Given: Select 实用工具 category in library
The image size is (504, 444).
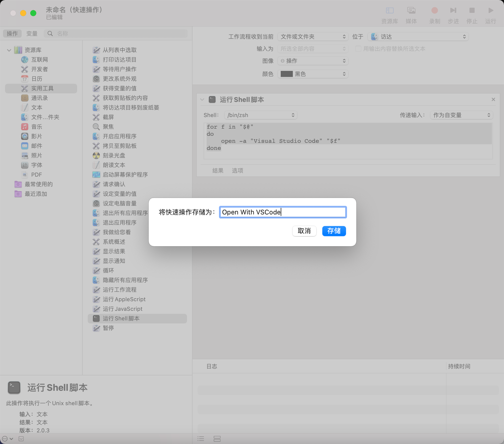Looking at the screenshot, I should point(41,89).
